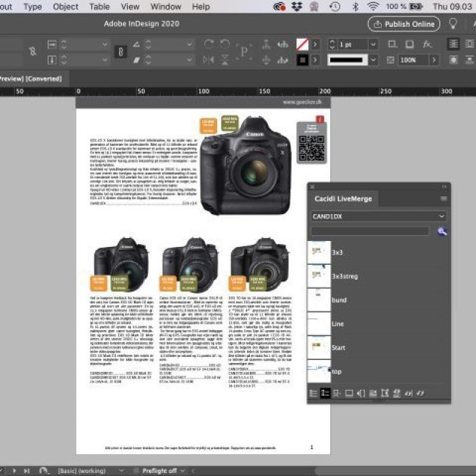Open the Type menu

click(x=33, y=7)
